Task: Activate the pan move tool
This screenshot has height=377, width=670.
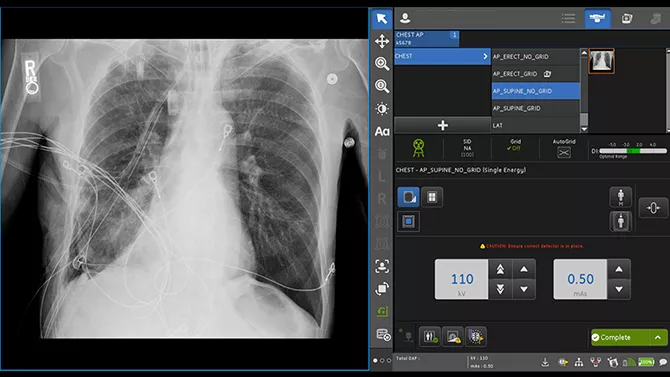Action: pos(382,41)
